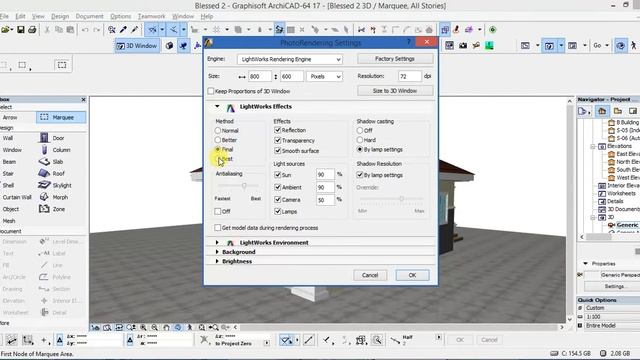Image resolution: width=640 pixels, height=360 pixels.
Task: Collapse the 3D tree node in Navigator
Action: [593, 218]
